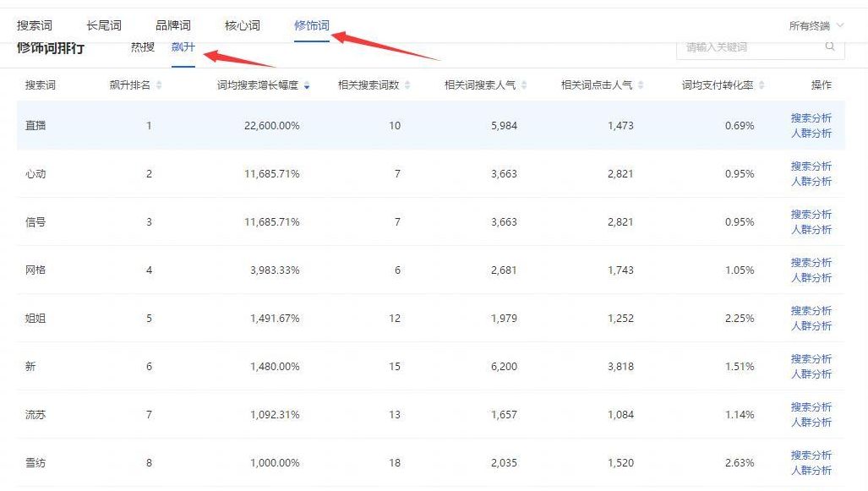Switch to the 核心词 tab
Image resolution: width=868 pixels, height=491 pixels.
coord(241,25)
